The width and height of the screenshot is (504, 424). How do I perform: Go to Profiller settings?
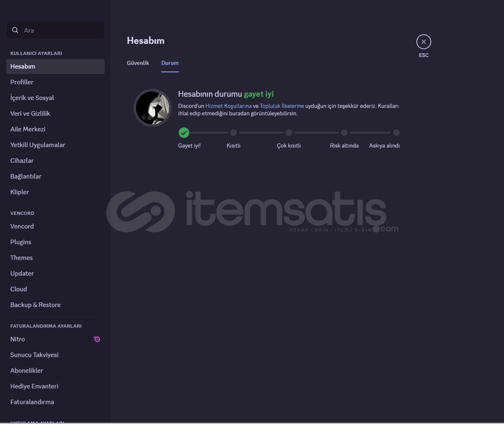tap(55, 82)
